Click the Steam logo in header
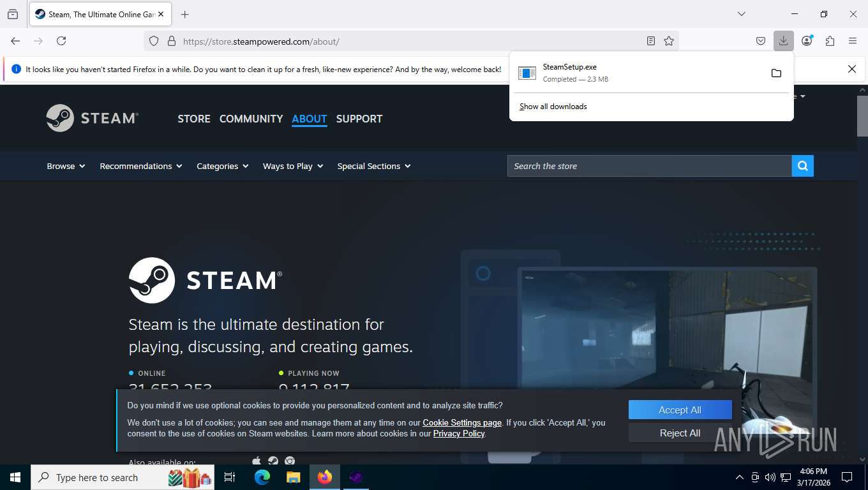Viewport: 868px width, 490px height. [x=92, y=118]
